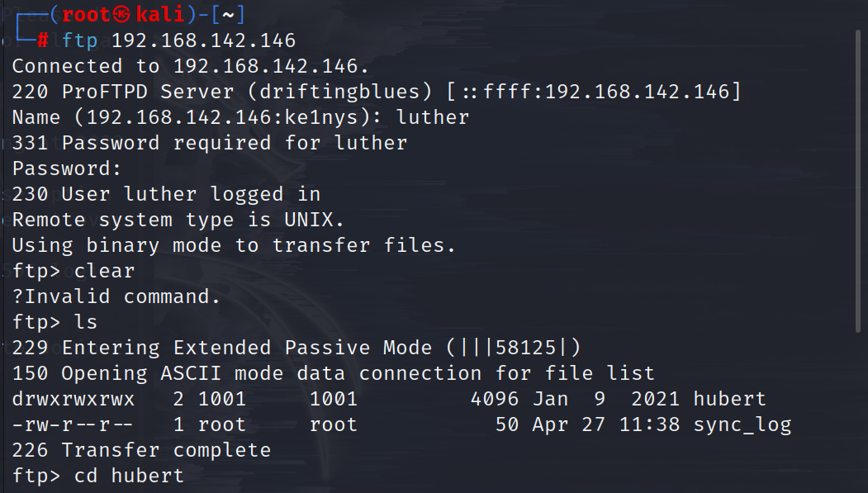Viewport: 868px width, 493px height.
Task: Click the sync_log filename in the listing
Action: (742, 425)
